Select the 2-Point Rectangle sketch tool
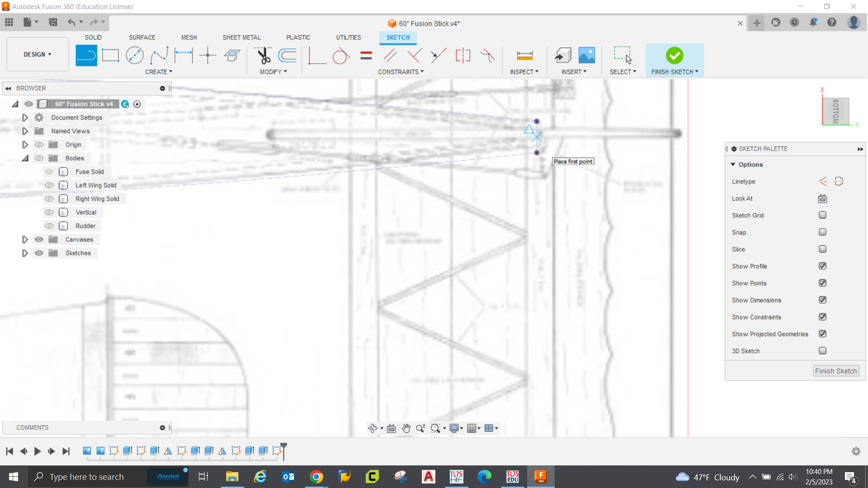The width and height of the screenshot is (868, 488). [x=110, y=56]
